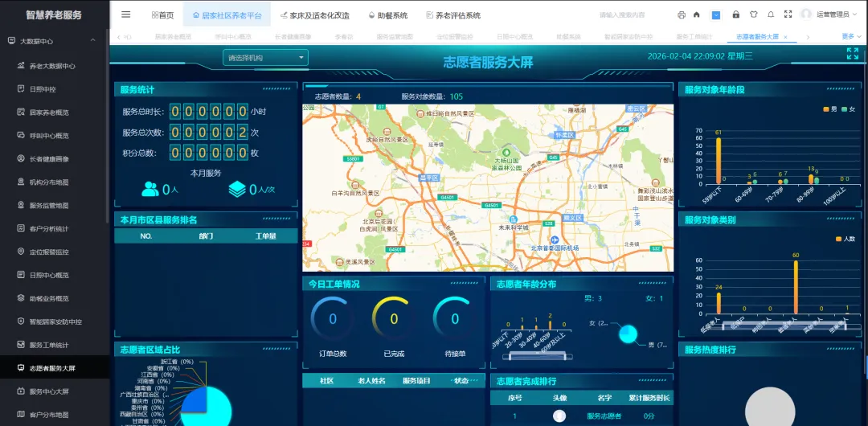Viewport: 868px width, 426px height.
Task: Click the chart zoom slider under 服务对象类别
Action: point(784,326)
